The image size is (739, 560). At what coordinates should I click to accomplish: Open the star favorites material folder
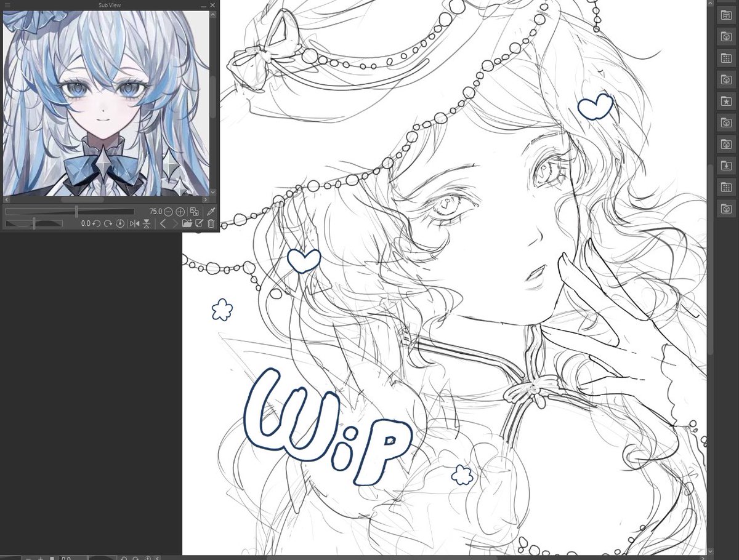pyautogui.click(x=727, y=101)
